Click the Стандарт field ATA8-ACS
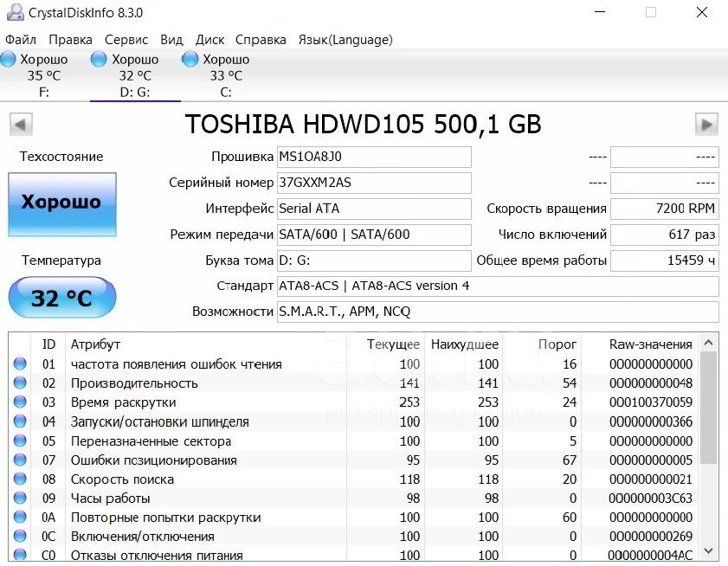The height and width of the screenshot is (566, 728). [498, 286]
